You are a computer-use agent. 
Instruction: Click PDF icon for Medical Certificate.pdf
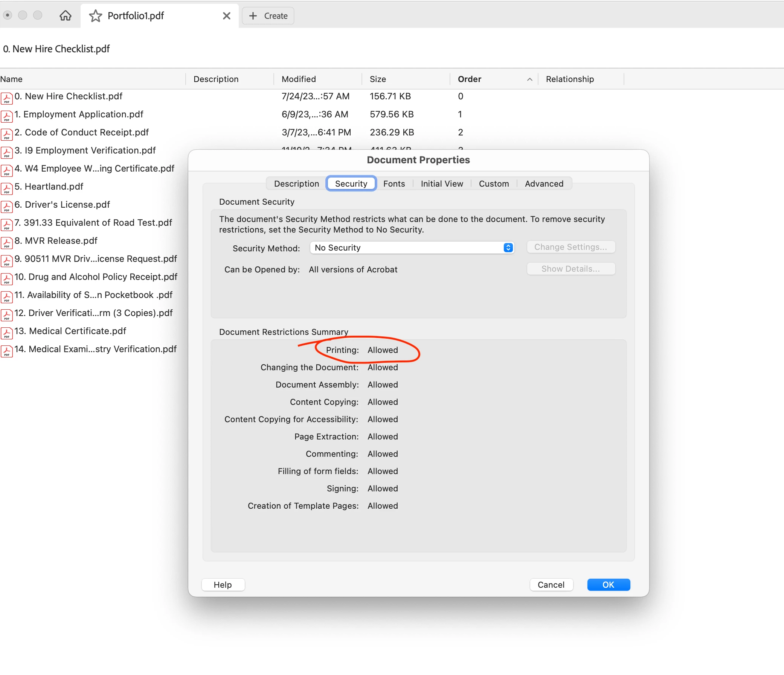pyautogui.click(x=6, y=333)
